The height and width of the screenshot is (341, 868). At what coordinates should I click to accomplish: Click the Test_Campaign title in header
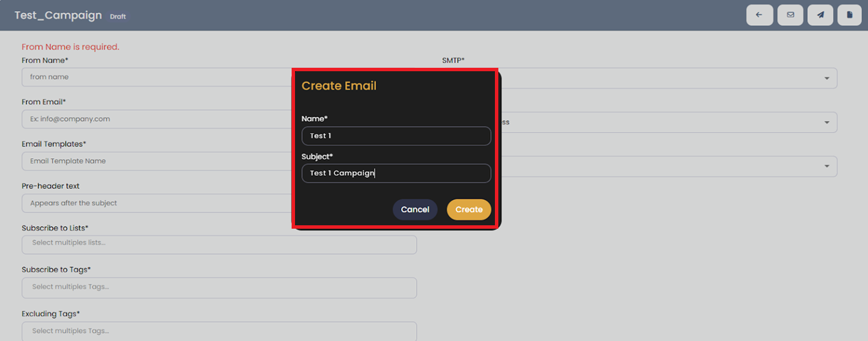58,15
